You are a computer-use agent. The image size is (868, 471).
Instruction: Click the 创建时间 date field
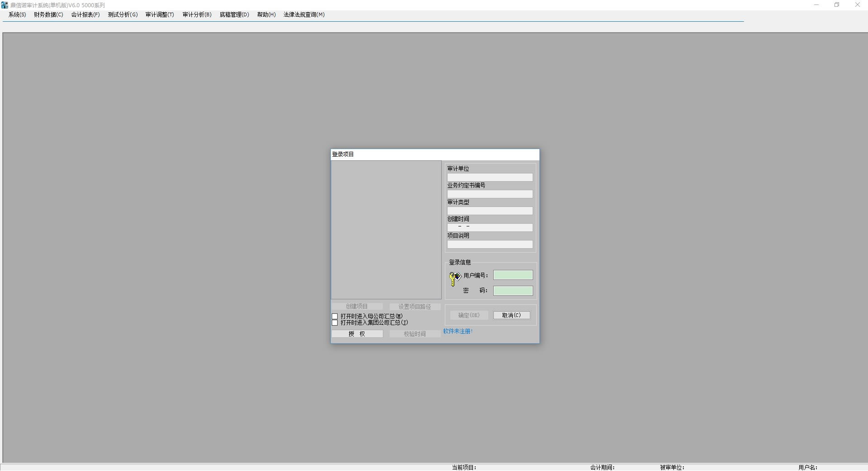490,228
